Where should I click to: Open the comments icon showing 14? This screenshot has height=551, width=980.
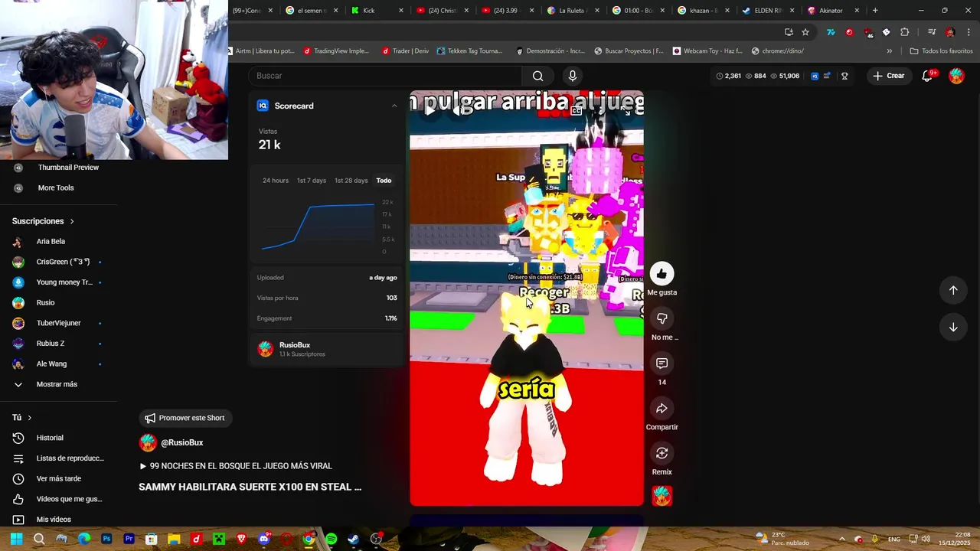point(661,364)
